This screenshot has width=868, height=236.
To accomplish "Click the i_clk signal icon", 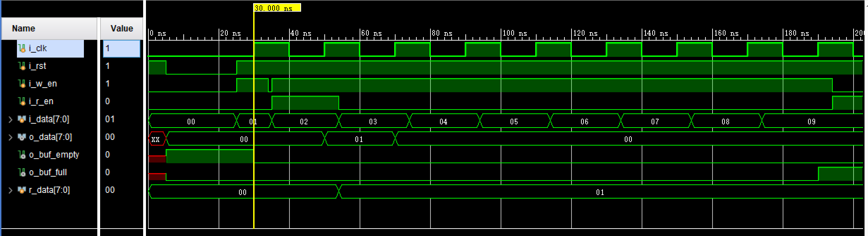I will (x=22, y=48).
